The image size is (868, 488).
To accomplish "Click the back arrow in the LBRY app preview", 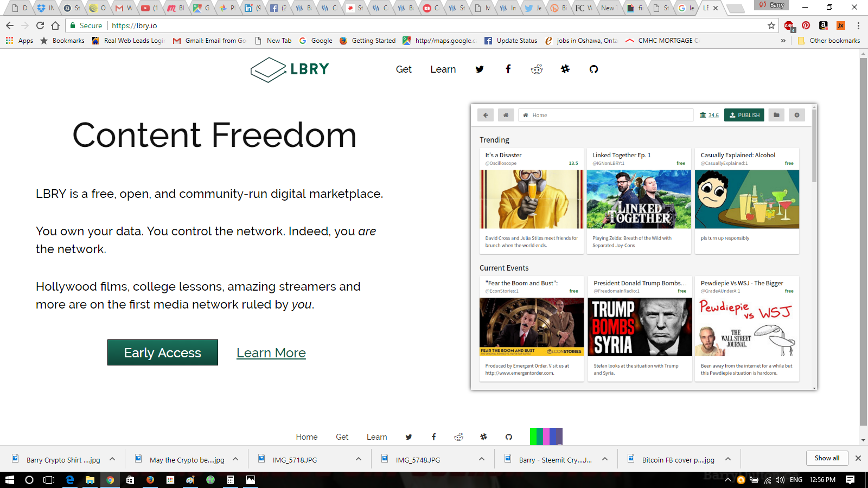I will [486, 115].
